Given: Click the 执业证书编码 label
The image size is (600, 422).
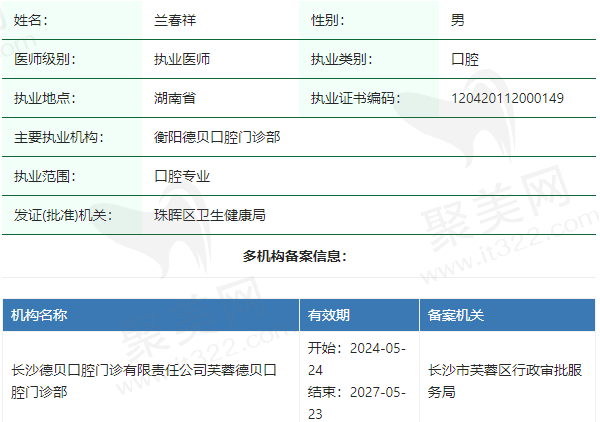Looking at the screenshot, I should coord(355,98).
